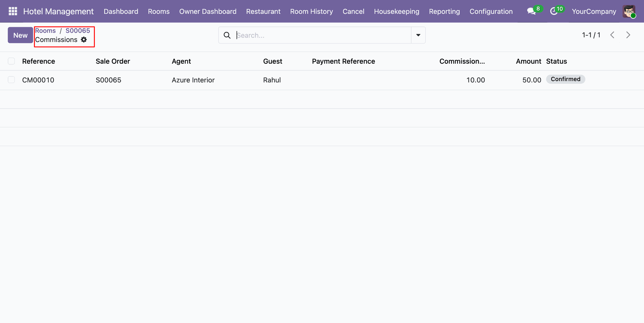Toggle the select-all header checkbox
This screenshot has height=323, width=644.
pos(11,61)
